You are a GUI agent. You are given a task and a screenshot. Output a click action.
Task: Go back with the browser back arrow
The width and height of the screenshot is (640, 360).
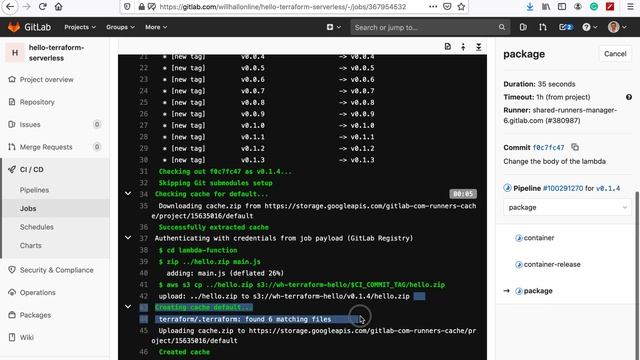(10, 7)
